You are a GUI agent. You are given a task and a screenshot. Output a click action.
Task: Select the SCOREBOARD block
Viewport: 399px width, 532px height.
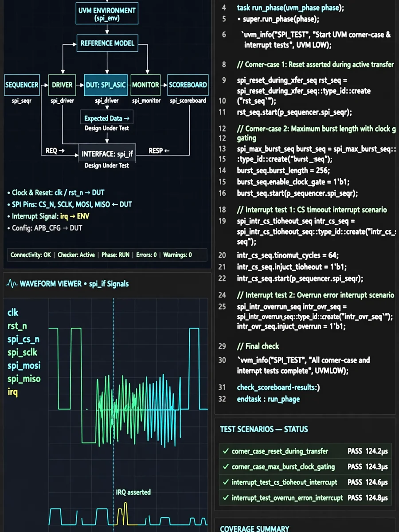click(x=188, y=85)
